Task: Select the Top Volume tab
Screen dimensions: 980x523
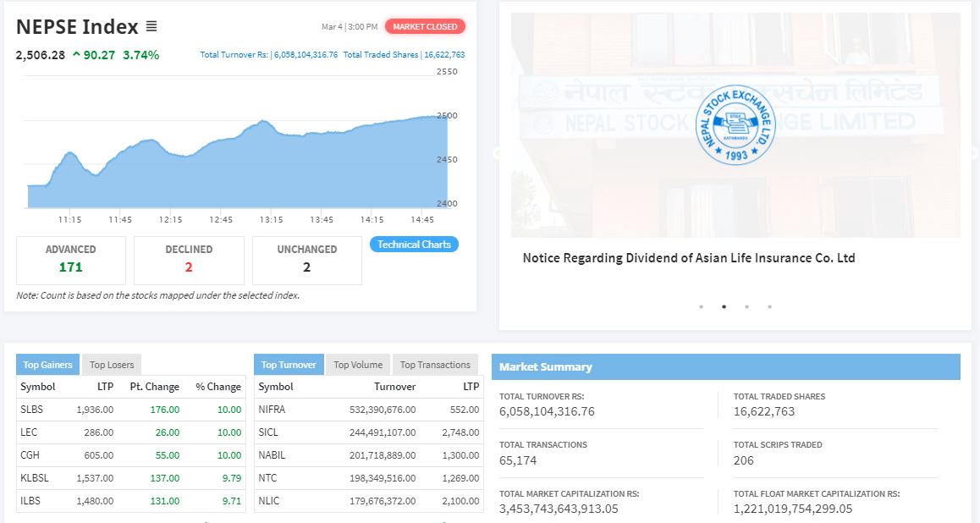Action: pyautogui.click(x=358, y=365)
